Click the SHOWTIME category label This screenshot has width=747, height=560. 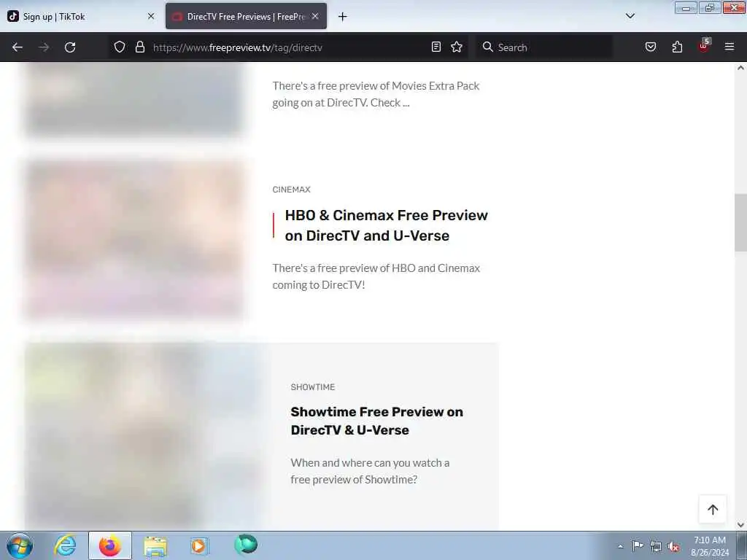click(313, 387)
